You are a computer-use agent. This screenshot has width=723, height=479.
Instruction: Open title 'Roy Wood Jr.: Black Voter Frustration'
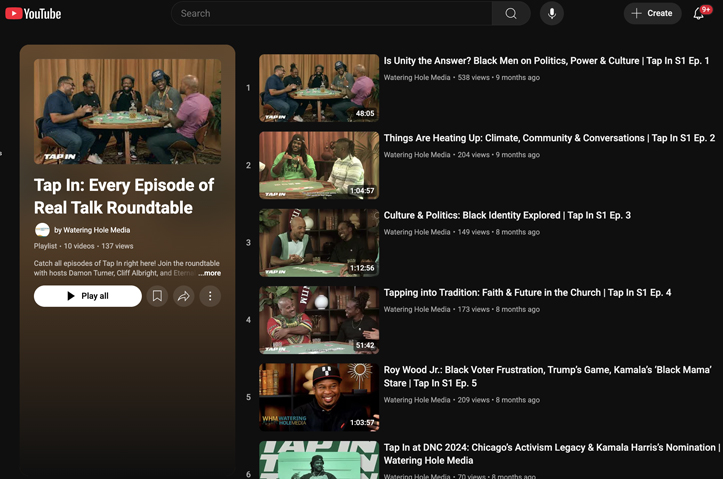[x=548, y=377]
